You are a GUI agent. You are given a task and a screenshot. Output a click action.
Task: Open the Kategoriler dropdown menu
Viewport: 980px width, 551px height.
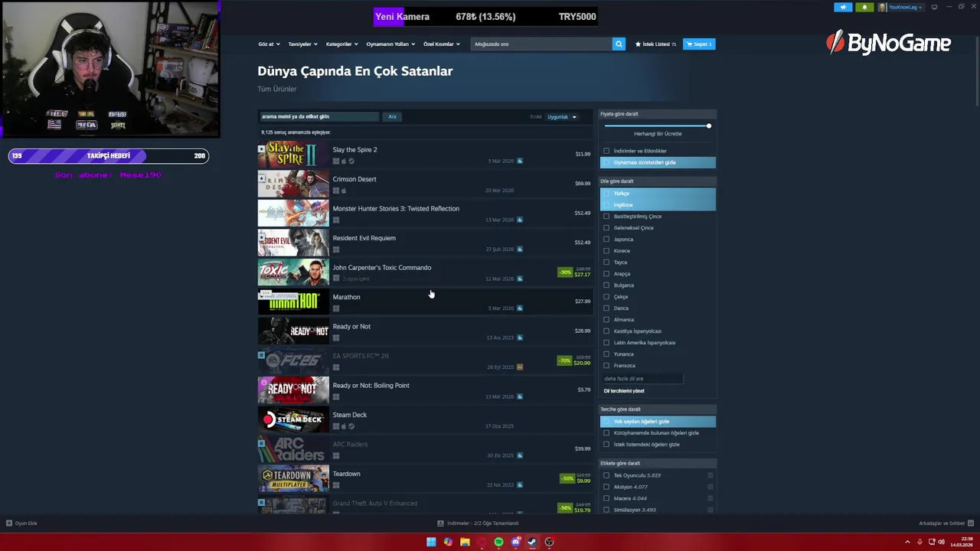(341, 44)
